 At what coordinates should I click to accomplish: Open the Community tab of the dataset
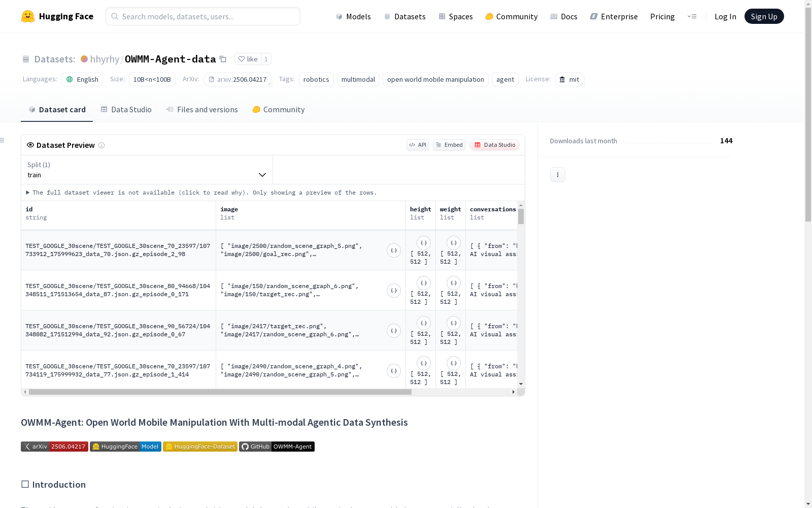coord(279,110)
